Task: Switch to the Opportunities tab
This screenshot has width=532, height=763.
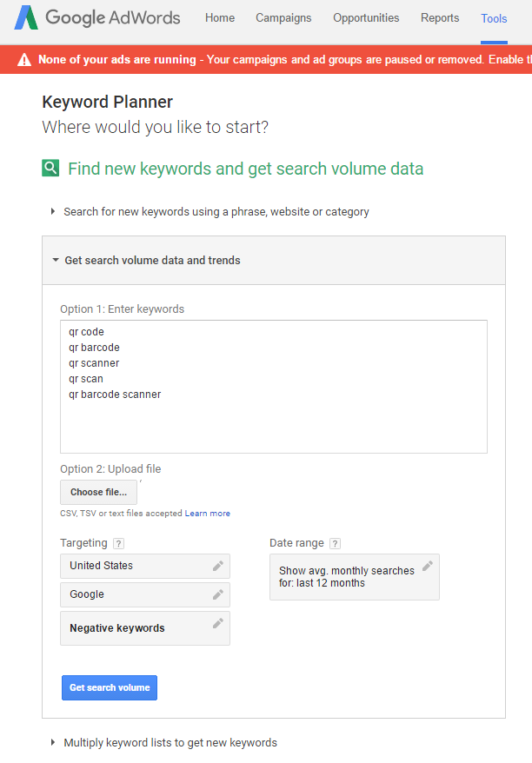Action: pos(366,18)
